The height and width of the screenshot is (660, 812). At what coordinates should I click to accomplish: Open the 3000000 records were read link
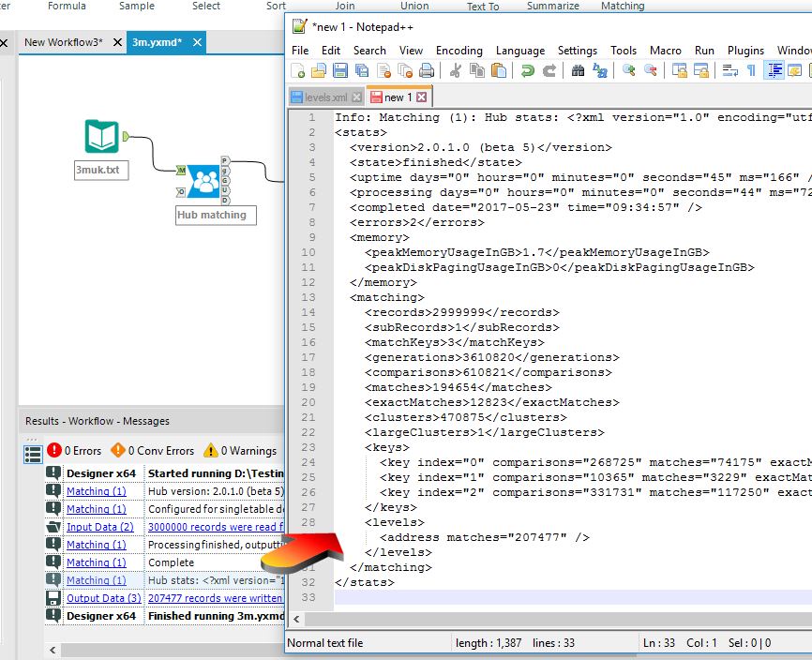coord(216,527)
